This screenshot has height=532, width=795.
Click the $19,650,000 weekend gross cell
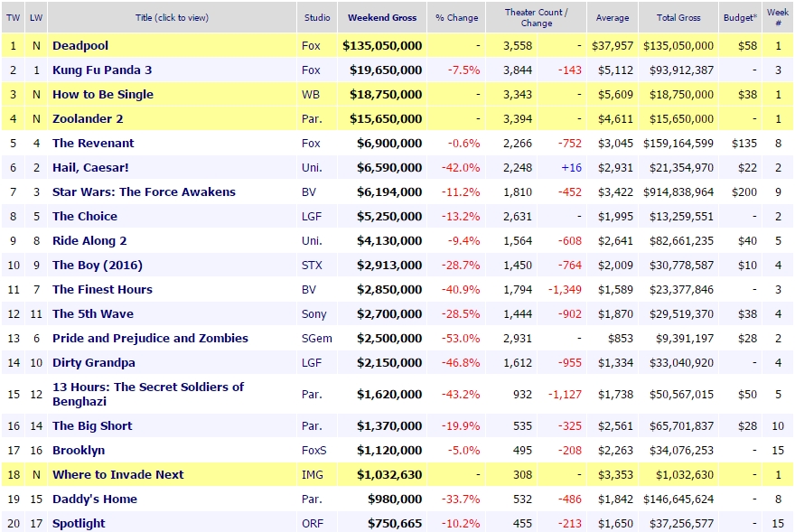pyautogui.click(x=386, y=70)
